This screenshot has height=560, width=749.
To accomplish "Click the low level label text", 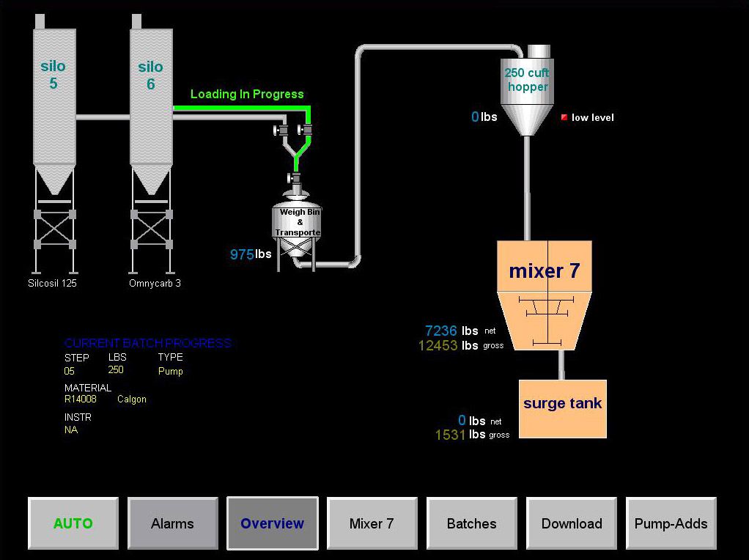I will coord(592,117).
